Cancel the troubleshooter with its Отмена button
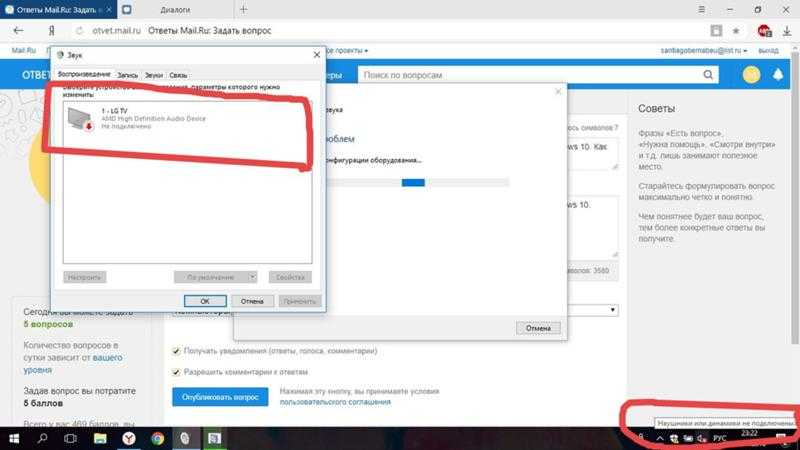This screenshot has height=450, width=800. (538, 328)
